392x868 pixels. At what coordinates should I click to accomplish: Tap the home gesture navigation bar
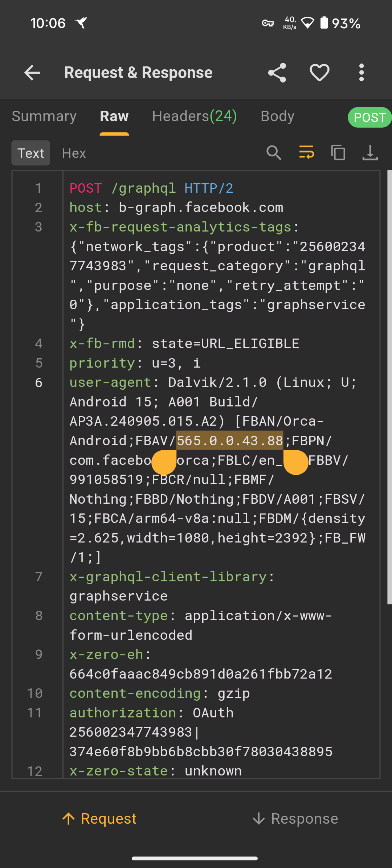[195, 858]
